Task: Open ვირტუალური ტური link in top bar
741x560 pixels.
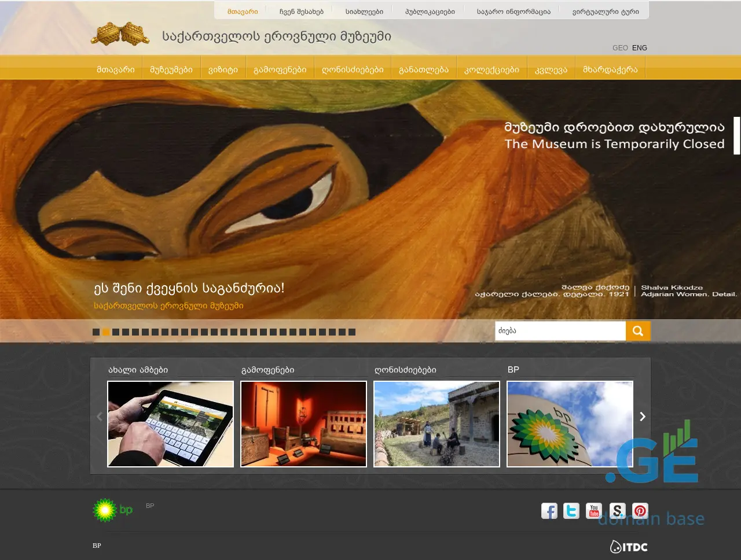Action: pos(606,12)
